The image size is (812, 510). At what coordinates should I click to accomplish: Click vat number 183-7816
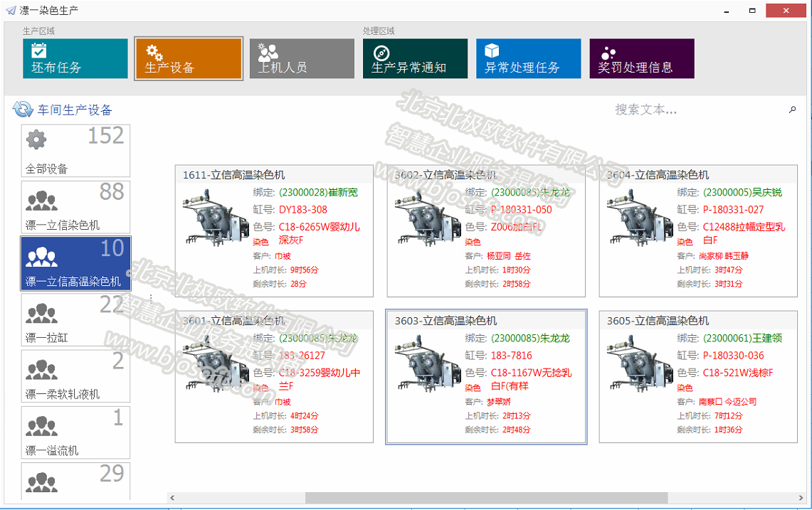coord(511,356)
